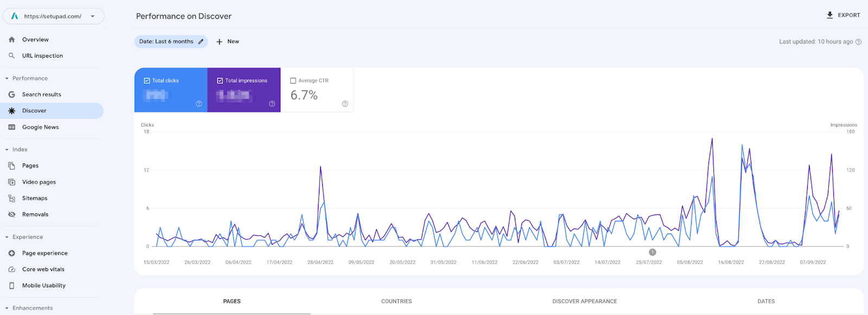The width and height of the screenshot is (868, 315).
Task: Click the Sitemaps icon in sidebar
Action: click(12, 198)
